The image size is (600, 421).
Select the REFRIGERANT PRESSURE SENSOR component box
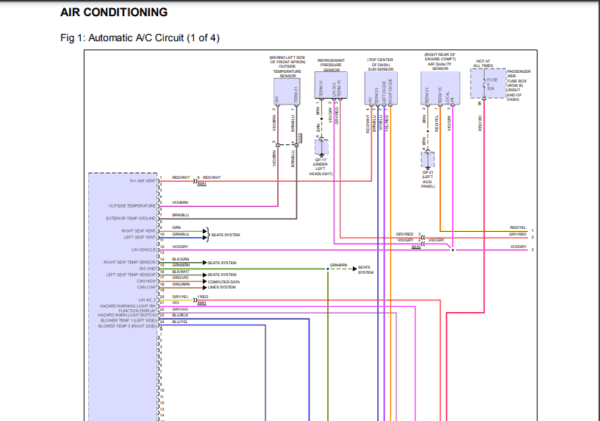331,85
